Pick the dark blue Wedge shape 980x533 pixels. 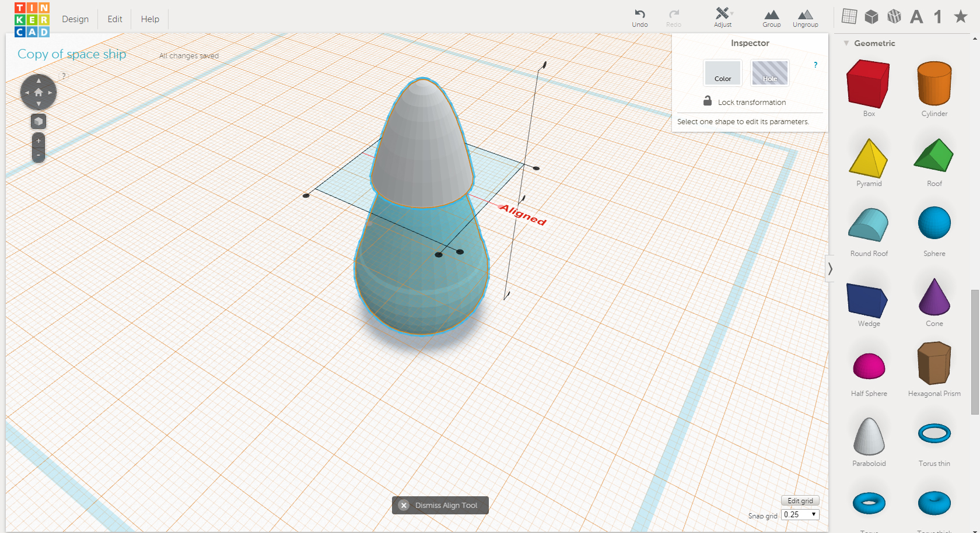pyautogui.click(x=867, y=300)
